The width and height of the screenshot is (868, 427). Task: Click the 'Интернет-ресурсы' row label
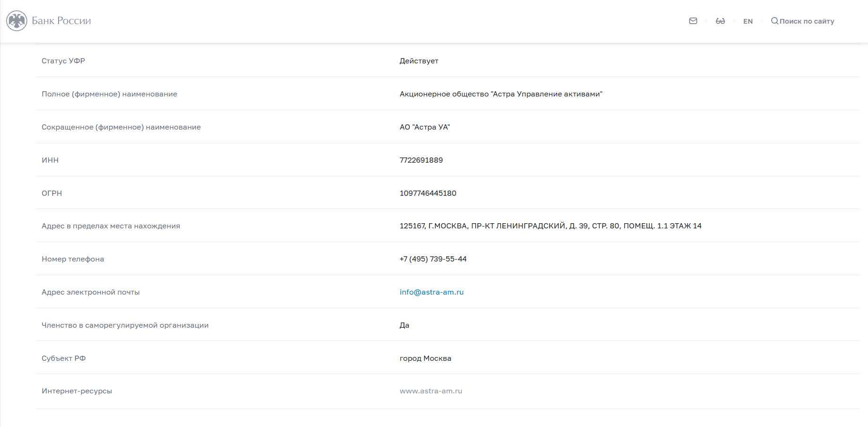[x=77, y=391]
